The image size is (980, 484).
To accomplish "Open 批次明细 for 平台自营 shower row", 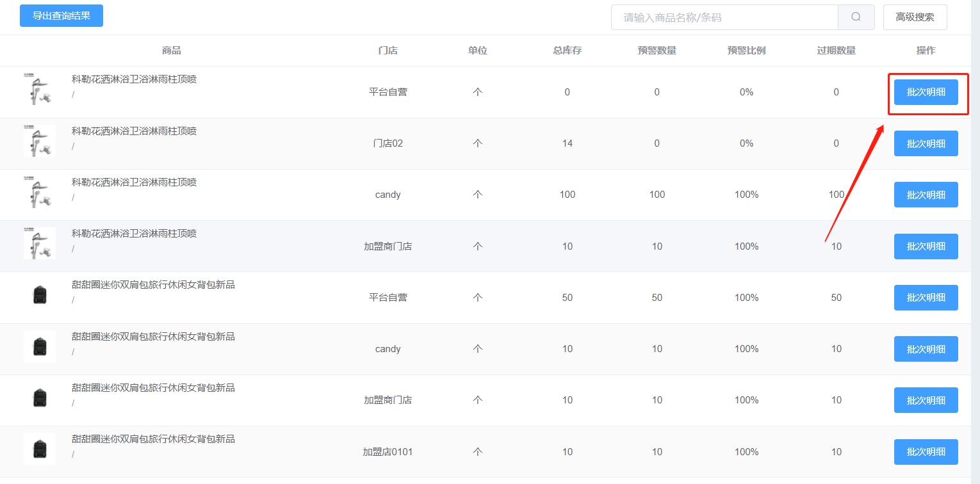I will click(926, 92).
